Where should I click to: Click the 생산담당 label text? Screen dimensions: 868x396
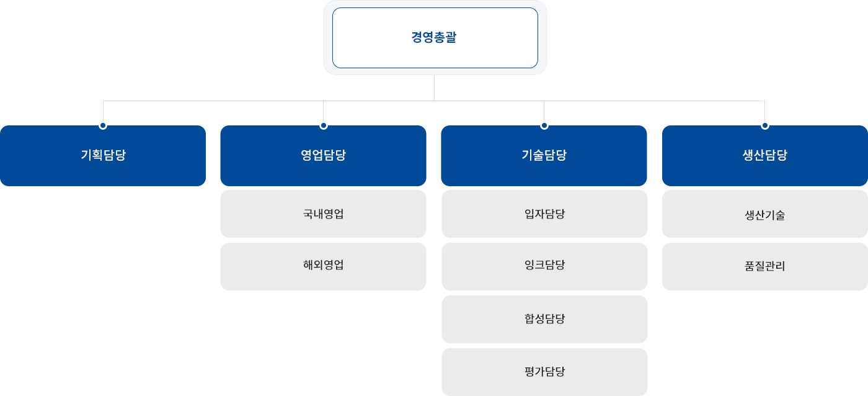[x=765, y=156]
